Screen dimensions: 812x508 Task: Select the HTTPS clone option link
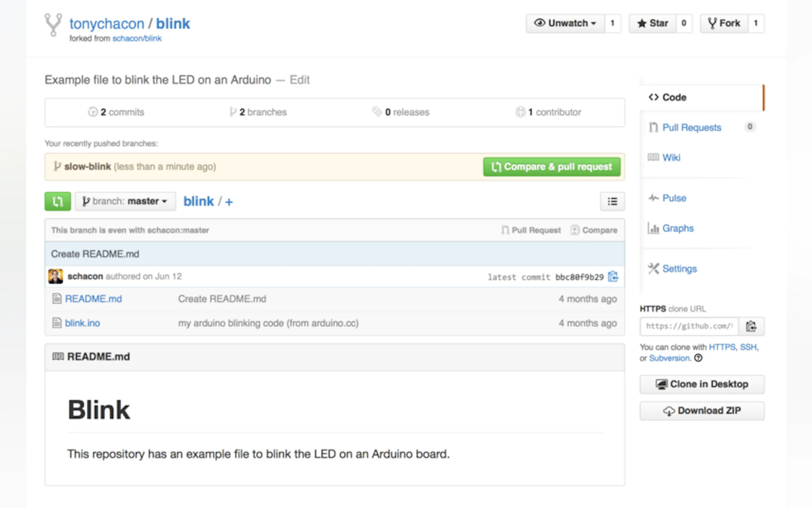pos(722,347)
